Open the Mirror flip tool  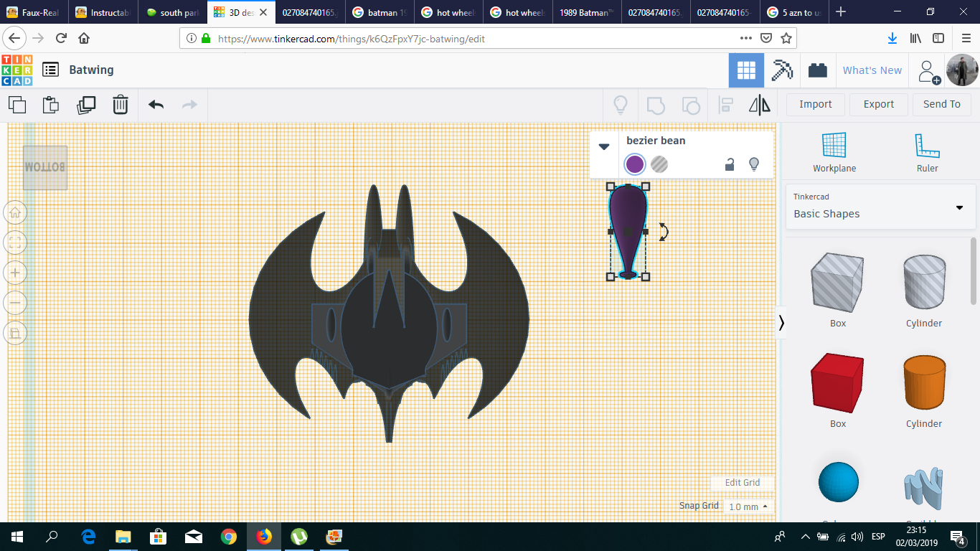point(759,105)
